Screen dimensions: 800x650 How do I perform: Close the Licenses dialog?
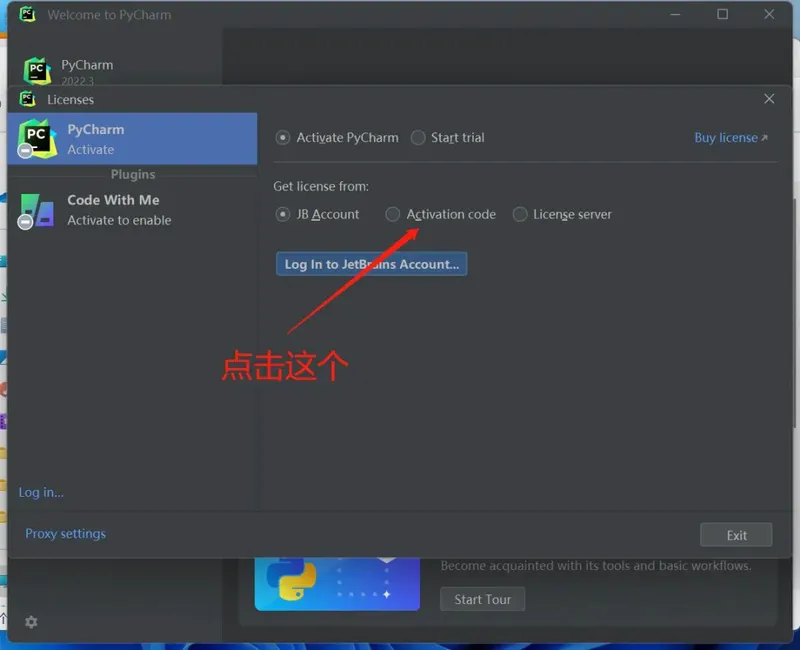point(769,99)
